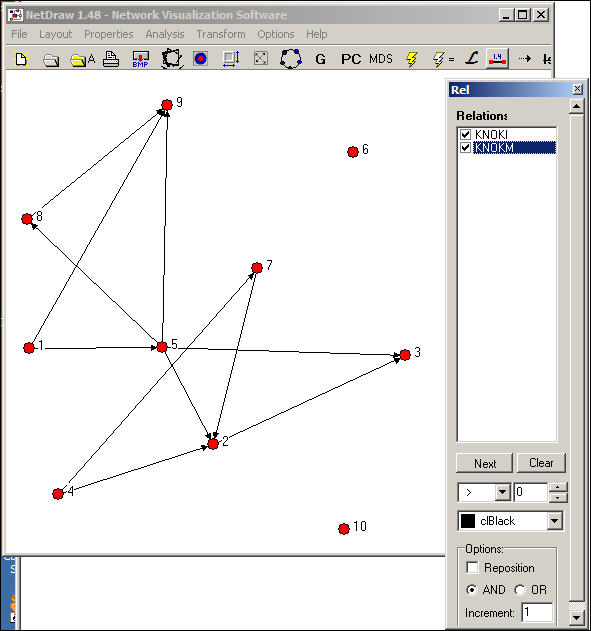Click the PC principal components button
This screenshot has height=631, width=591.
[351, 59]
